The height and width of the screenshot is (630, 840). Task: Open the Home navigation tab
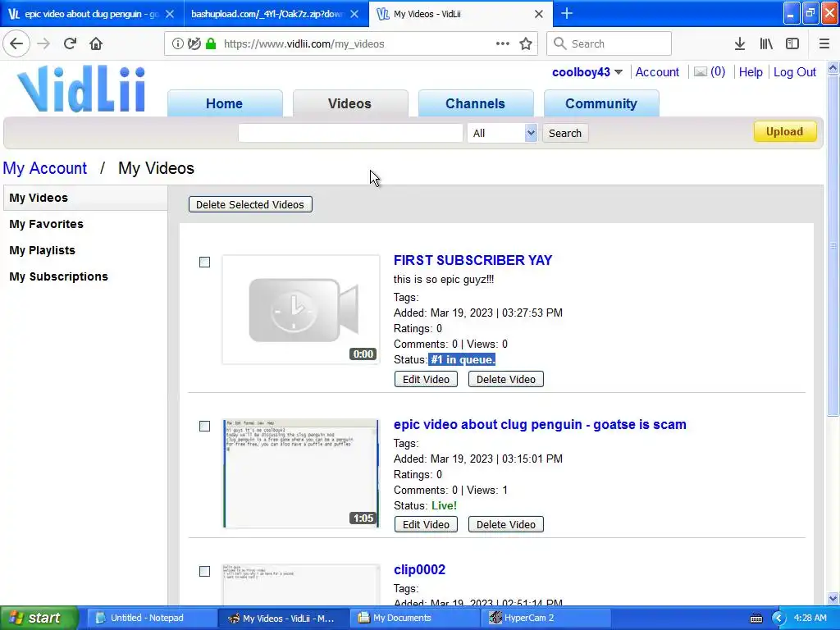(225, 103)
